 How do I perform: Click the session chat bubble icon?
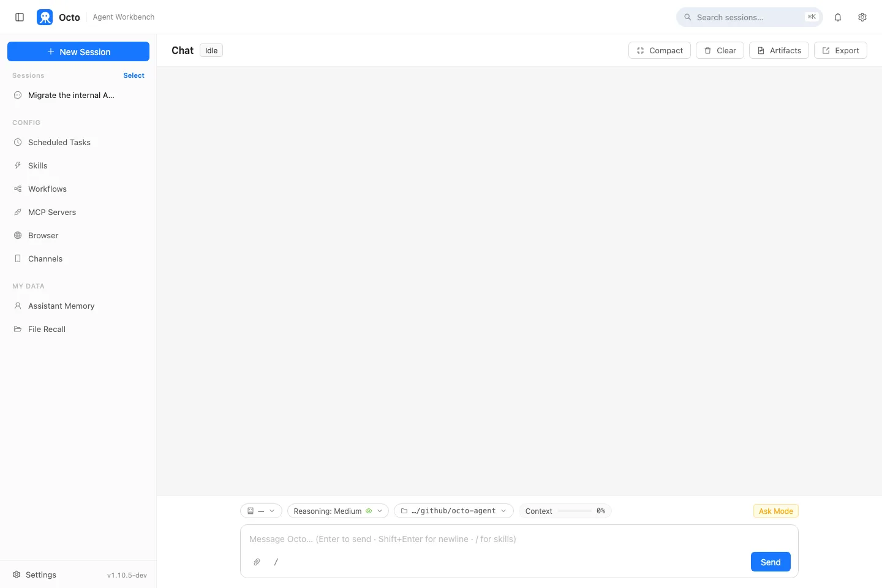pos(18,95)
